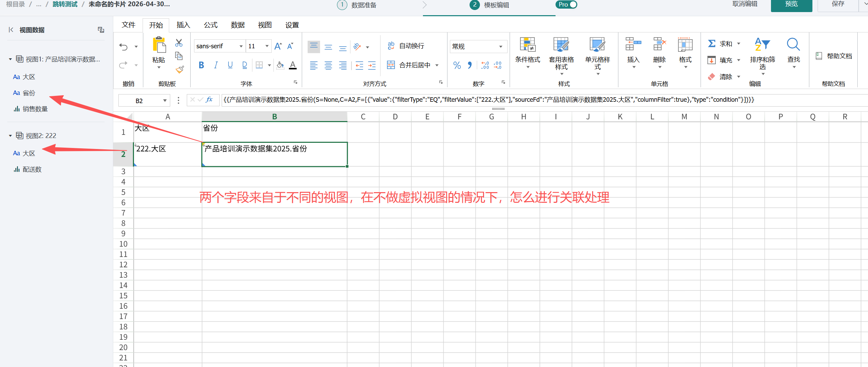Toggle Bold formatting
Screen dimensions: 868x367
click(x=201, y=65)
